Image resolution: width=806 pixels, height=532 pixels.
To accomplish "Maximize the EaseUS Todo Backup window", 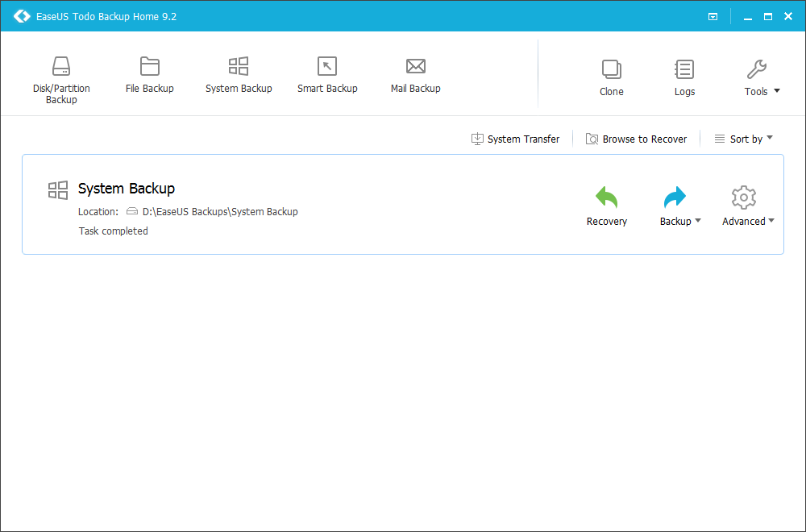I will tap(768, 16).
